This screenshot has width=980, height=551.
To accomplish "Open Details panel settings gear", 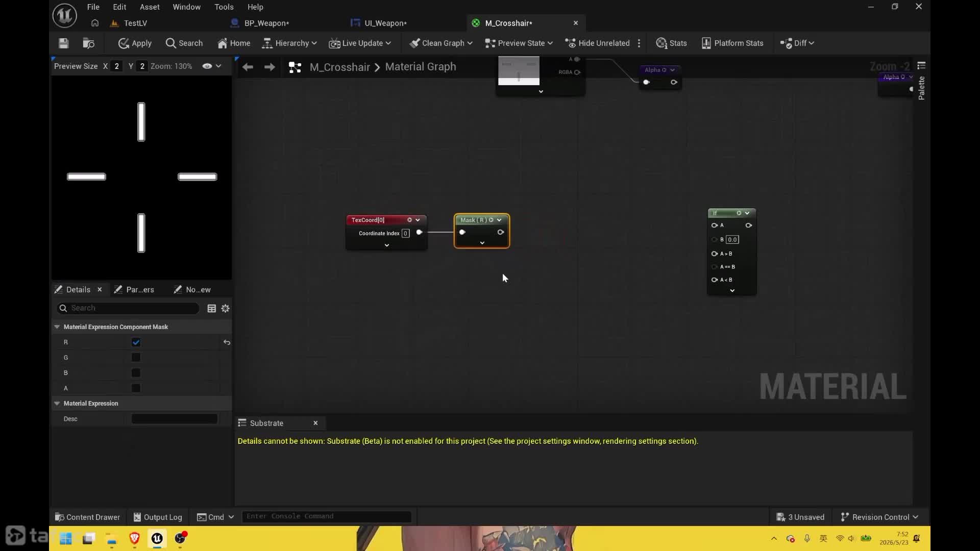I will (x=225, y=308).
